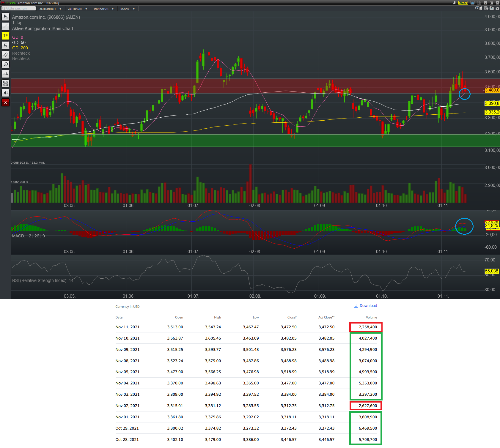Click the Nov 01, 2021 date cell

pyautogui.click(x=128, y=417)
